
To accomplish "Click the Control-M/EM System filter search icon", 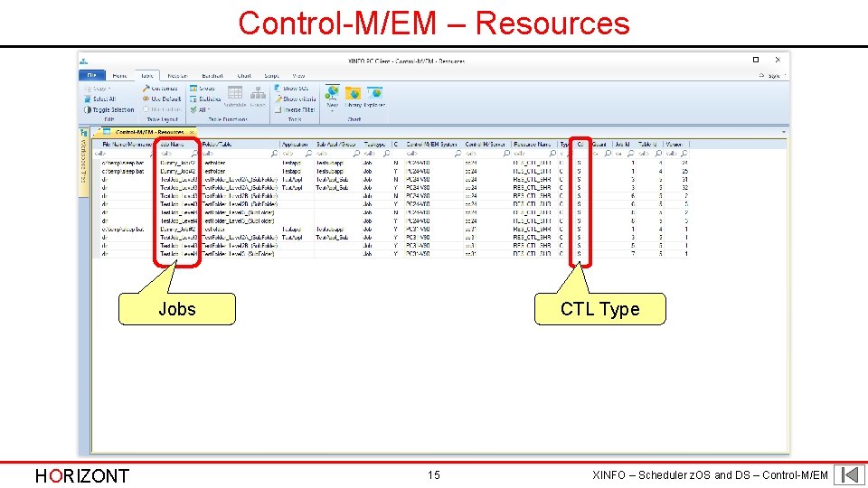I will [x=458, y=154].
